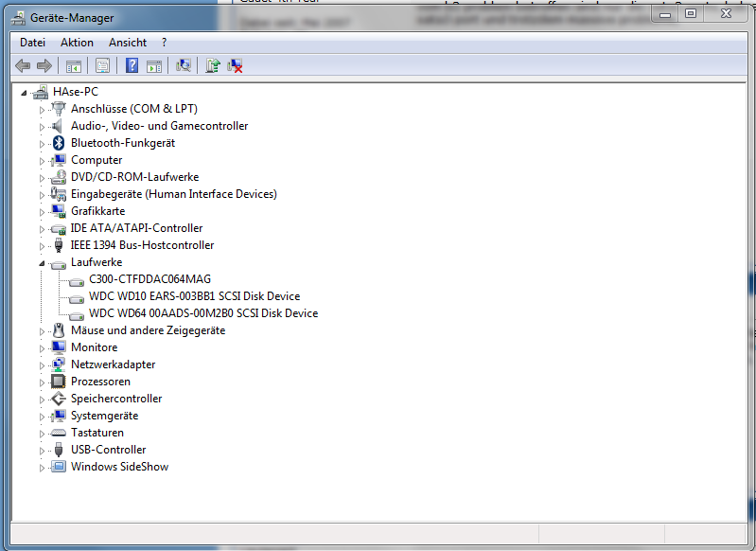The image size is (756, 551).
Task: Open the Ansicht menu
Action: tap(128, 43)
